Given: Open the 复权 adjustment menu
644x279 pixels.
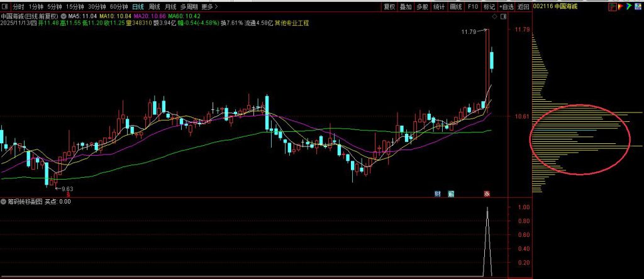Looking at the screenshot, I should (x=389, y=6).
